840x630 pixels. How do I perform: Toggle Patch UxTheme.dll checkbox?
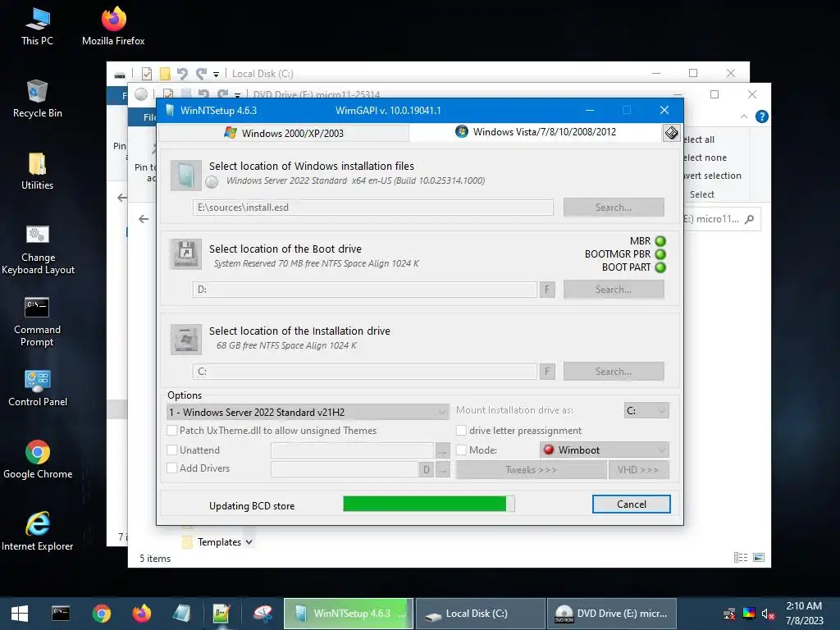click(172, 430)
